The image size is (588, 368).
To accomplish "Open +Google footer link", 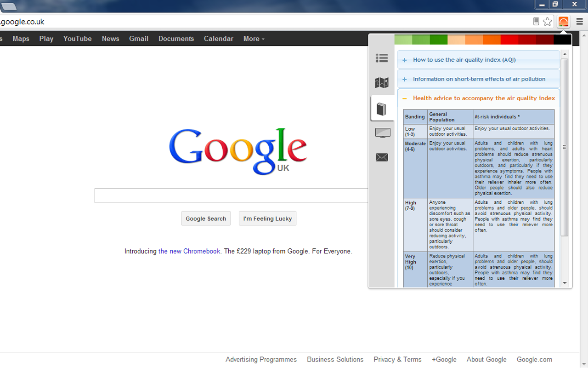I will 444,360.
